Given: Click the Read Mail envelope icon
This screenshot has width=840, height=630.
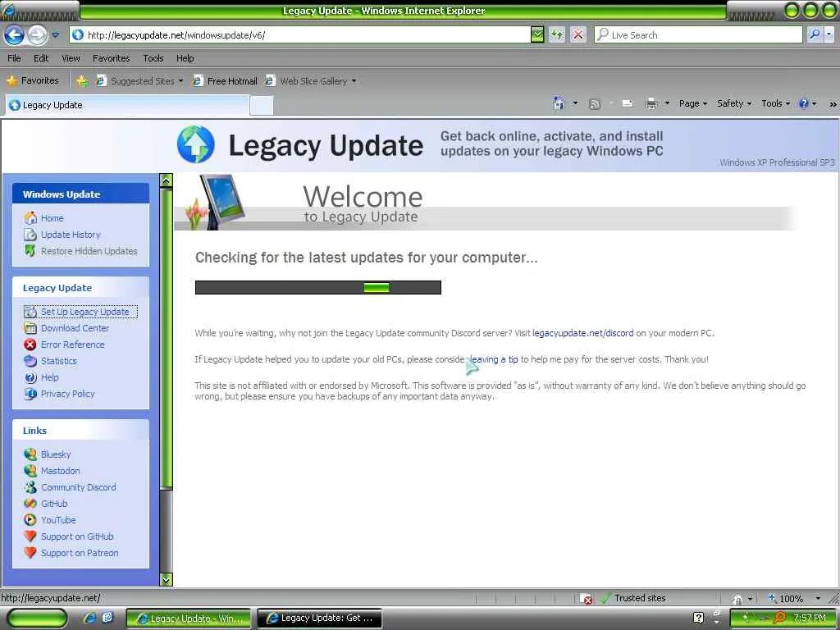Looking at the screenshot, I should 628,103.
